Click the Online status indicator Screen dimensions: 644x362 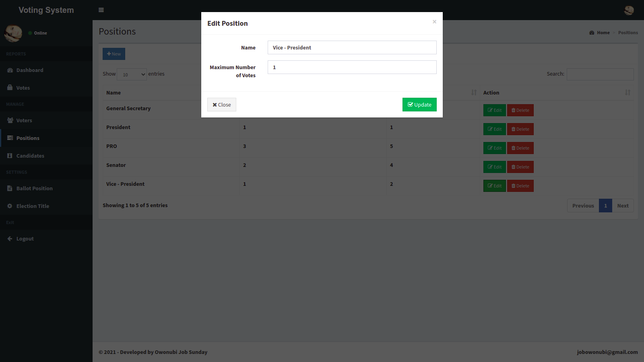click(x=38, y=33)
